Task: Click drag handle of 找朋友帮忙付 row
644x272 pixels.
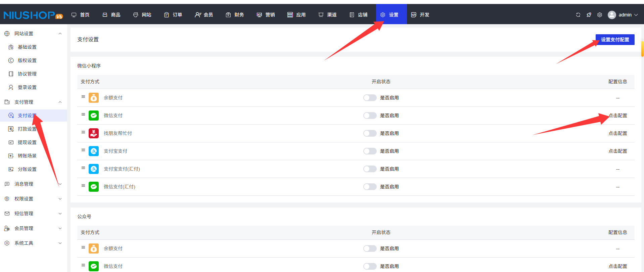Action: (83, 132)
